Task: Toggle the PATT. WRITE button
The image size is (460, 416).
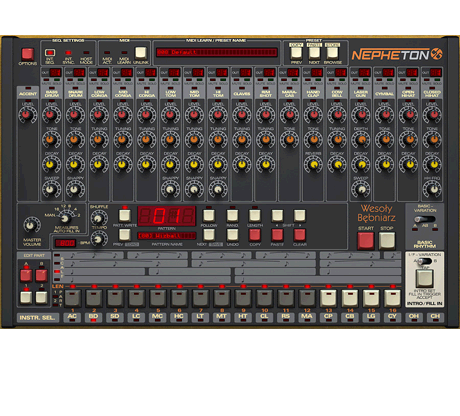Action: [125, 215]
